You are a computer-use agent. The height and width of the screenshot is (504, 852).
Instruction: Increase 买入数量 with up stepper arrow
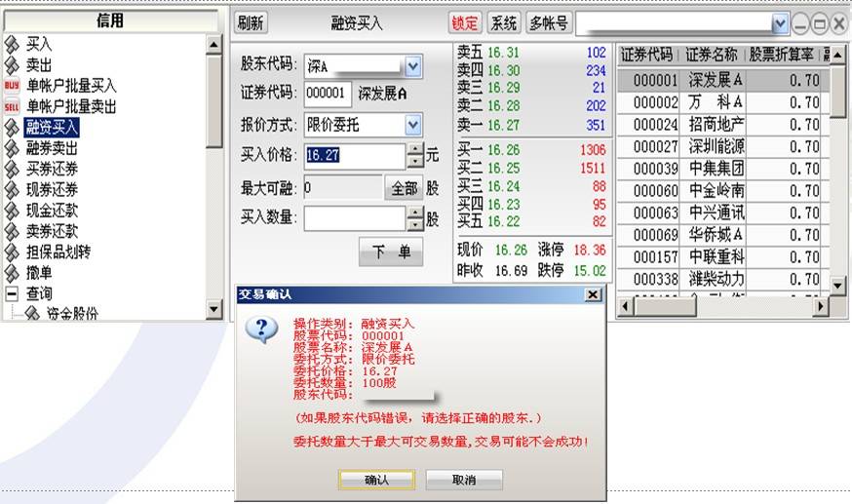point(415,213)
